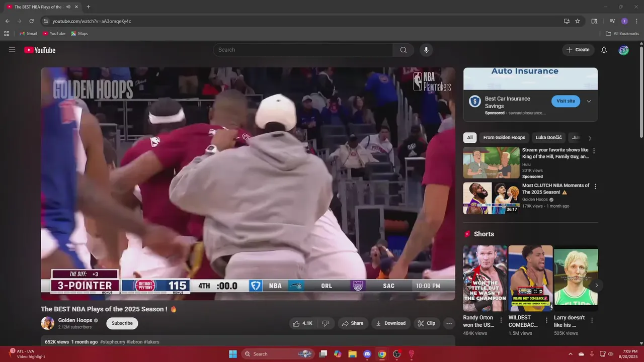Show next Shorts with the right arrow
Screen dimensions: 644x362
click(x=596, y=285)
